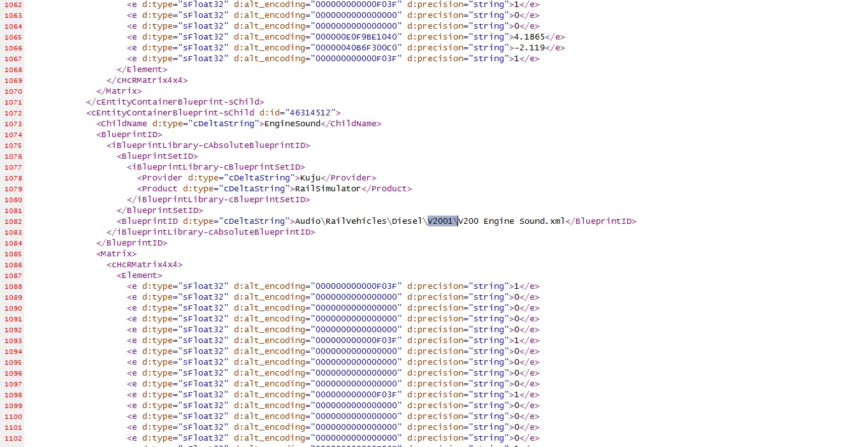Image resolution: width=868 pixels, height=447 pixels.
Task: Click the closing </cHcRMatrix4x4> tag
Action: point(147,80)
